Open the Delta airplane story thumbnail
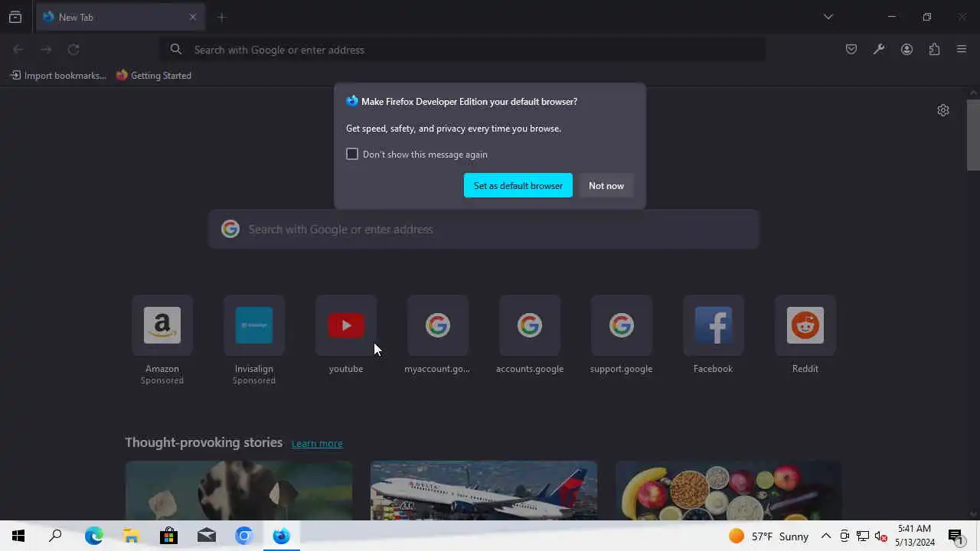This screenshot has width=980, height=551. [484, 491]
